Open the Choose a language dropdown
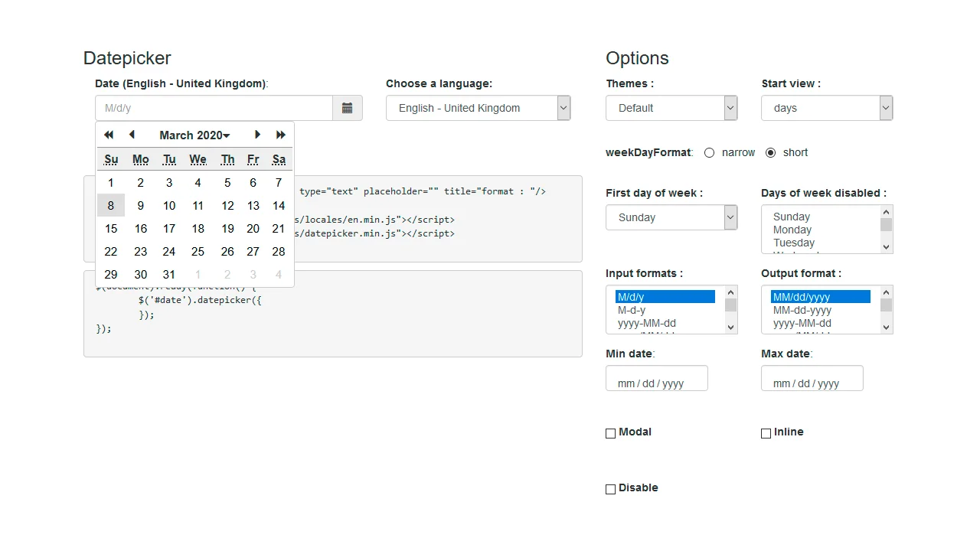980x551 pixels. coord(478,108)
